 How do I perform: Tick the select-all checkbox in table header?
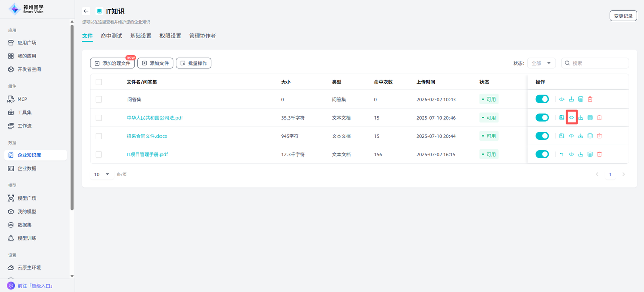pyautogui.click(x=99, y=82)
